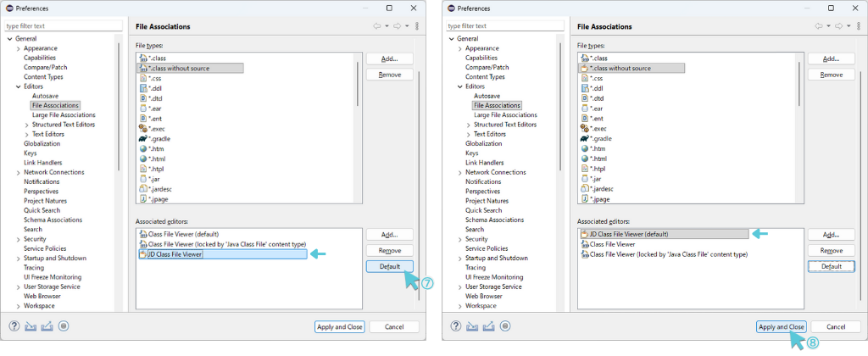The width and height of the screenshot is (868, 356).
Task: Click the filter text field in left dialog
Action: (x=63, y=26)
